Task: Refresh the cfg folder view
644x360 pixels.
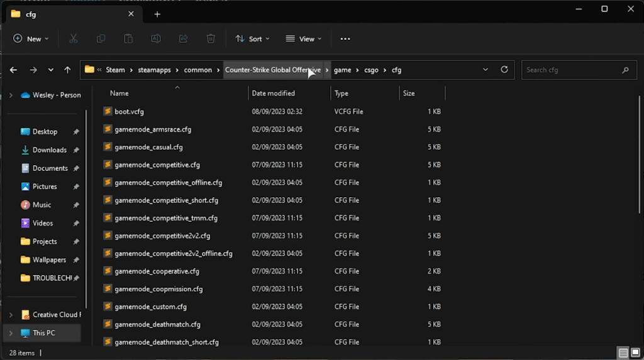Action: pyautogui.click(x=504, y=69)
